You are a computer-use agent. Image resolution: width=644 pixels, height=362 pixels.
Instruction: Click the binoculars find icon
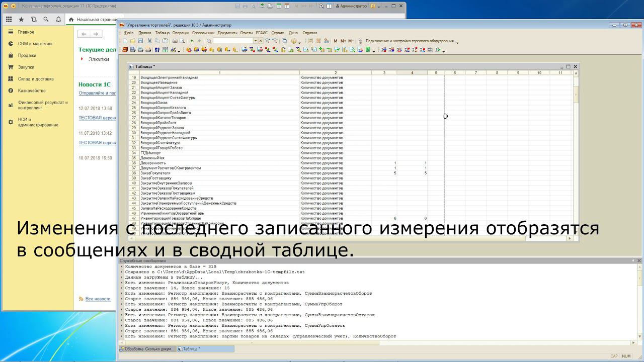click(157, 50)
